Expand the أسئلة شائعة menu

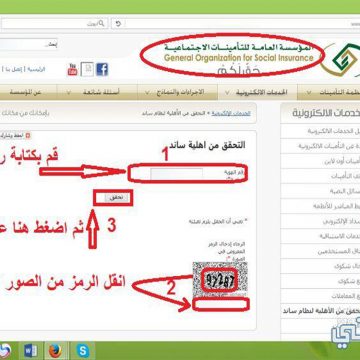click(97, 92)
